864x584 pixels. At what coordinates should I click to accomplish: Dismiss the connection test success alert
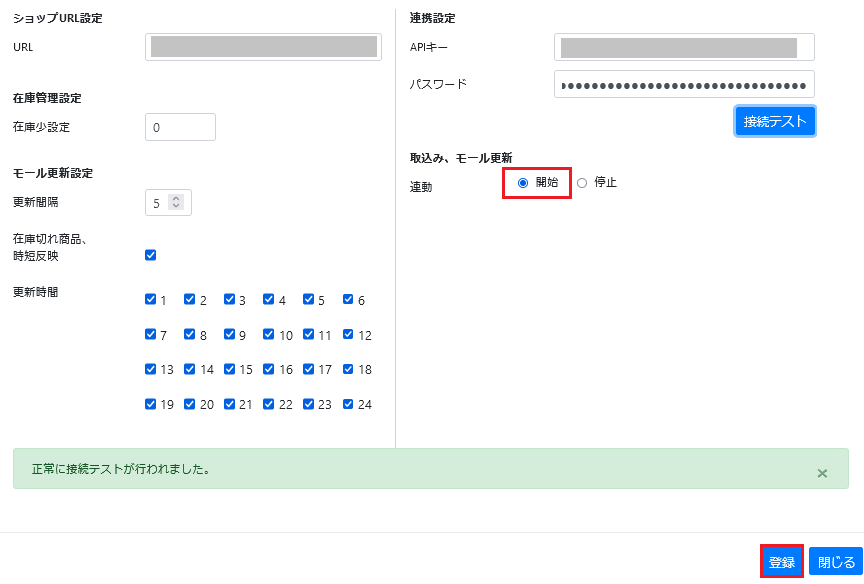point(822,473)
